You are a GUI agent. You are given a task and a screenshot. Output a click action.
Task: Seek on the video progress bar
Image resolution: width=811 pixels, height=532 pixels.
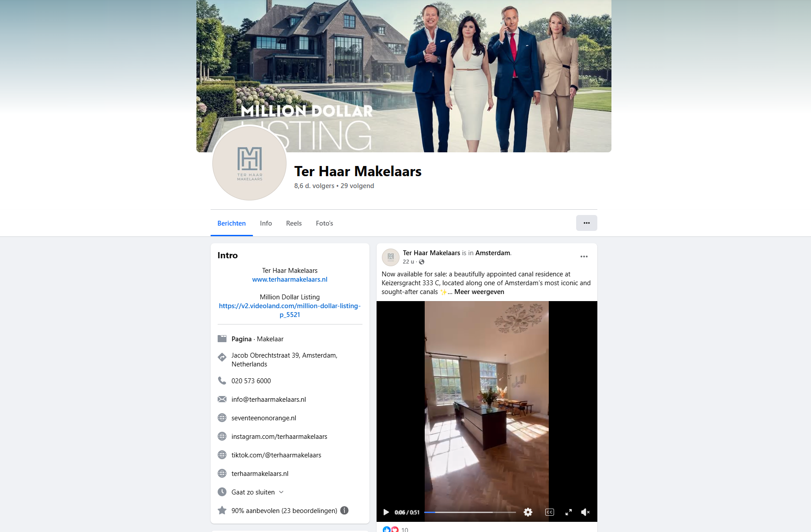470,512
